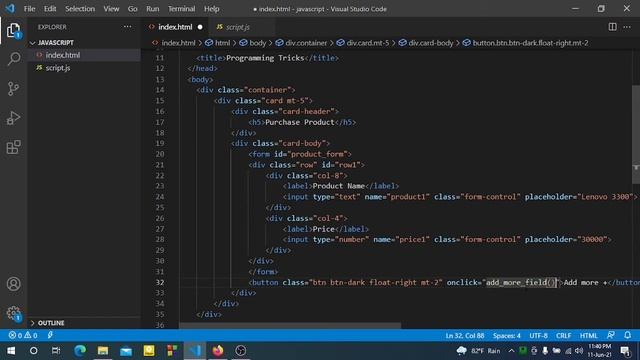Click the horizontal editor scrollbar
Viewport: 640px width, 360px height.
point(290,326)
